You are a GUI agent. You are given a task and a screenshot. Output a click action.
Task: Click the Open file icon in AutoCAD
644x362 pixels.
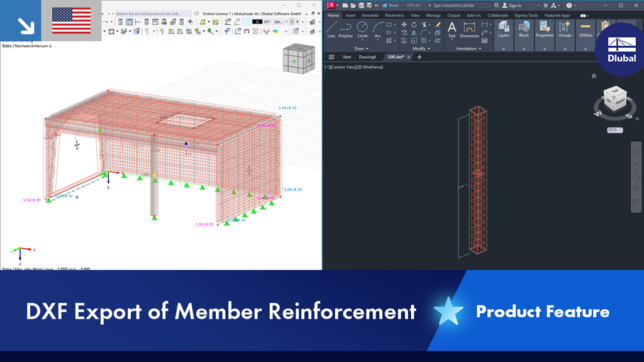click(x=353, y=5)
